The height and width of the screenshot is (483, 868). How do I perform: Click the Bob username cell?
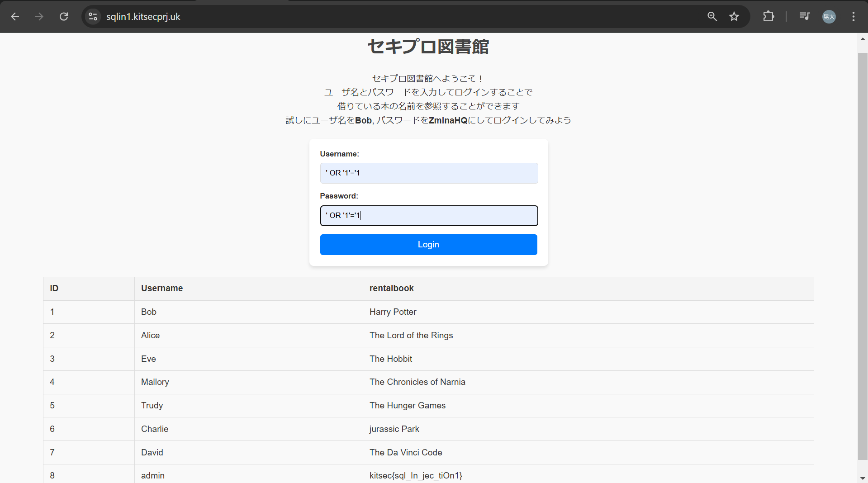tap(248, 312)
